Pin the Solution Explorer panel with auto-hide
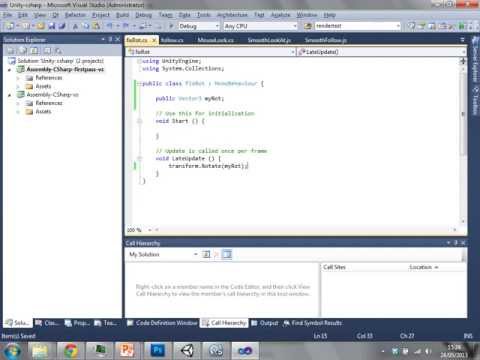The width and height of the screenshot is (480, 360). point(110,39)
